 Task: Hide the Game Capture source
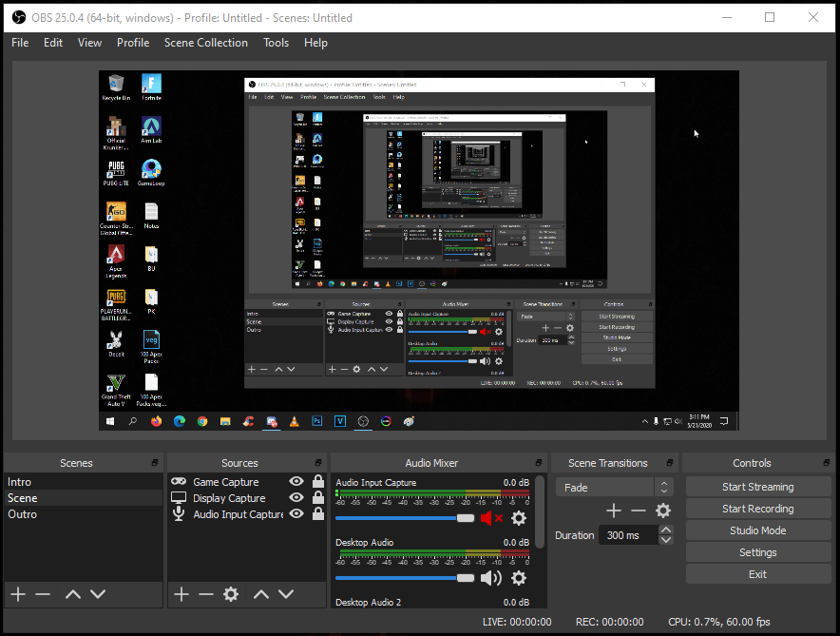[x=296, y=481]
